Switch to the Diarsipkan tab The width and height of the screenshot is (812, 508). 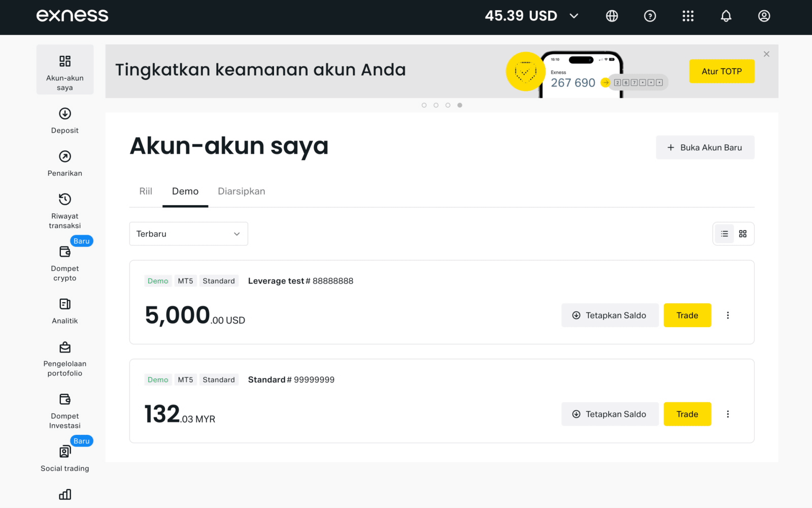[x=241, y=192]
